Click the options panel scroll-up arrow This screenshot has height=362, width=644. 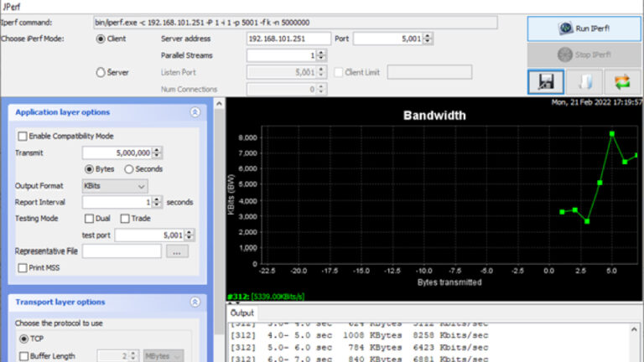click(x=219, y=104)
